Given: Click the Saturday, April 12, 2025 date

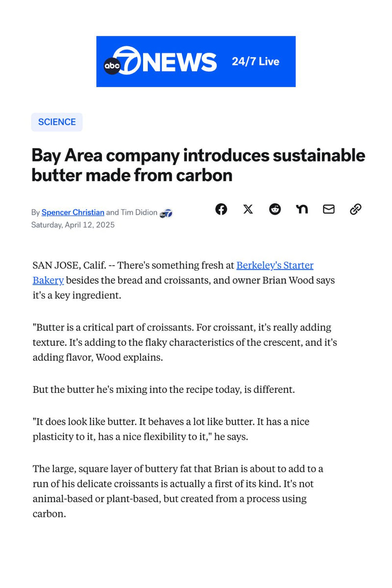Looking at the screenshot, I should 73,225.
